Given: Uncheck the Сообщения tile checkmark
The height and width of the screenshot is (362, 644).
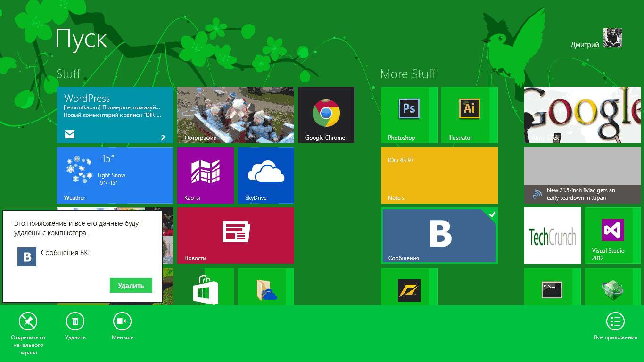Looking at the screenshot, I should 493,214.
